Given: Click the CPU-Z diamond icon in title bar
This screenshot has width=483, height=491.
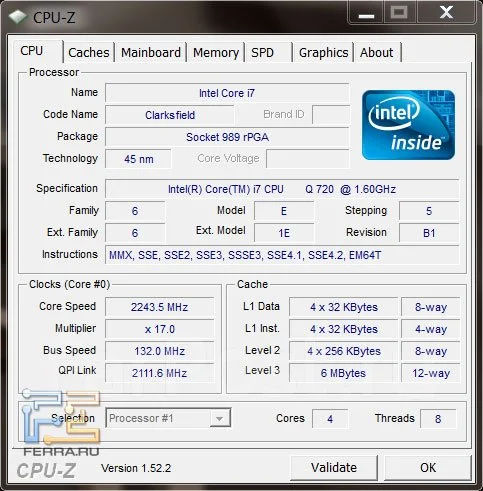Looking at the screenshot, I should click(x=17, y=17).
